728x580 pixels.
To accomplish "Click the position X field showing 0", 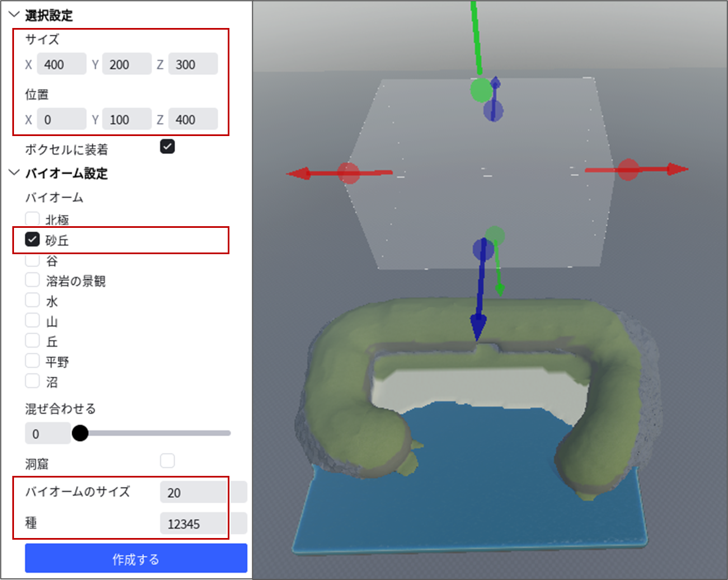I will click(x=62, y=119).
